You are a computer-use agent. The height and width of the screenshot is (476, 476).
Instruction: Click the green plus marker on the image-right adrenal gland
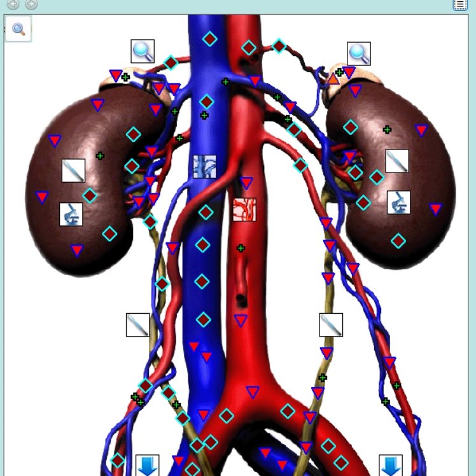click(x=339, y=73)
